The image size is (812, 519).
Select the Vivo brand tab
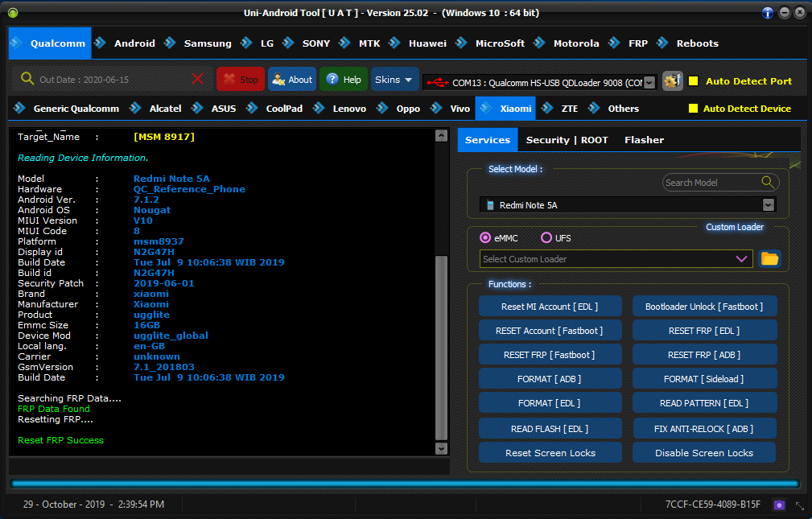[x=460, y=109]
